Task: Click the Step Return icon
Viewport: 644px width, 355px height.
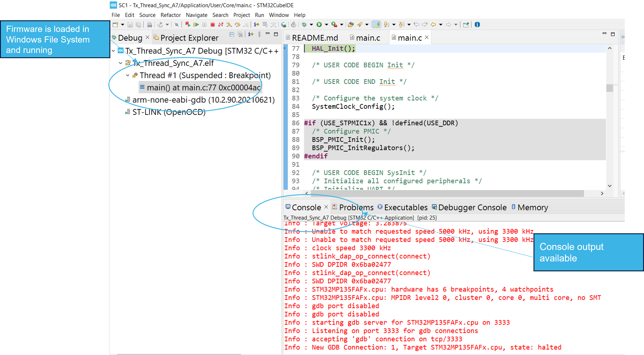Action: coord(246,24)
